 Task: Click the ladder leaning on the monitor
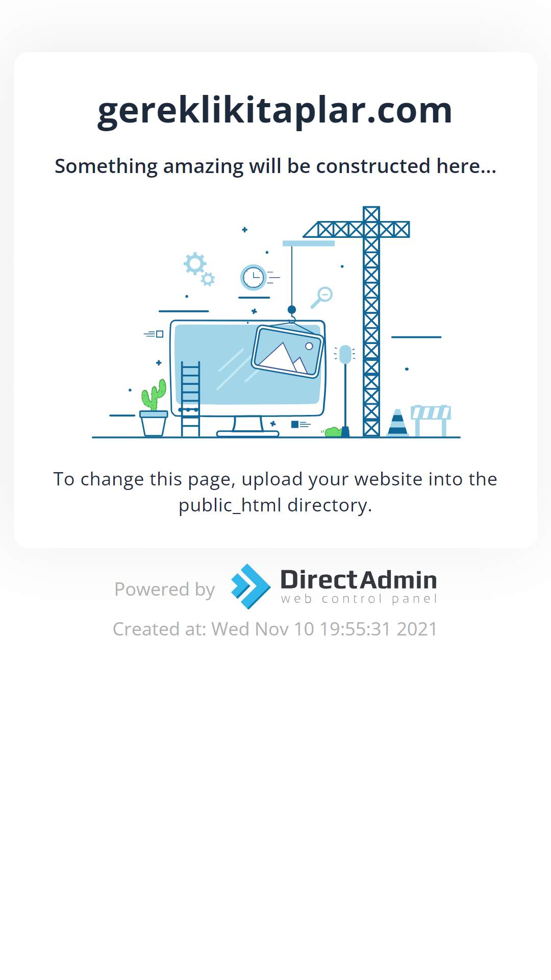coord(190,399)
